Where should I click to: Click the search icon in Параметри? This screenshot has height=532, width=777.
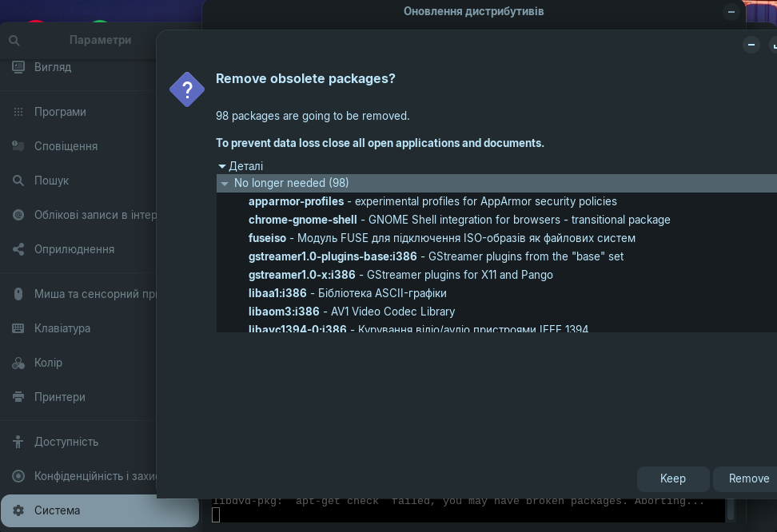click(14, 40)
